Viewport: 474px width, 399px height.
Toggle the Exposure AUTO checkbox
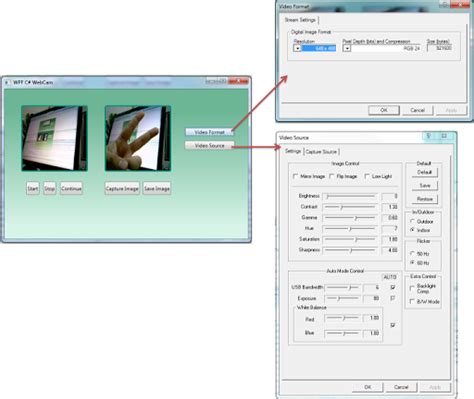tap(393, 298)
